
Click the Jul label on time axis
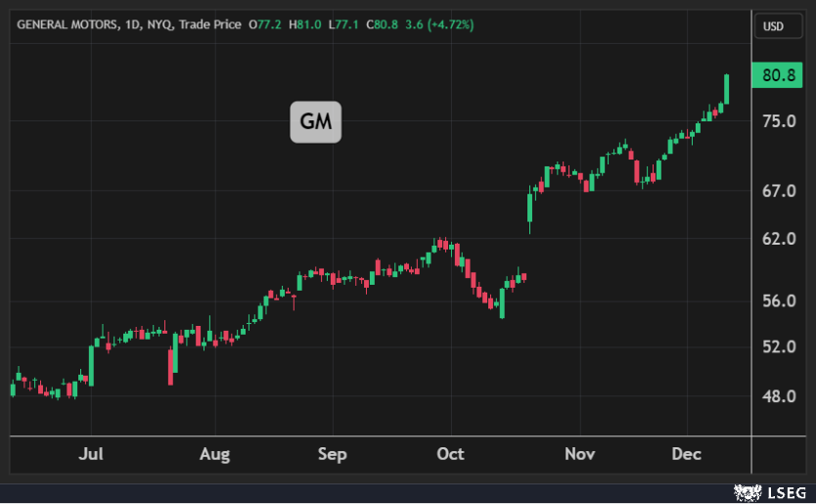(91, 454)
